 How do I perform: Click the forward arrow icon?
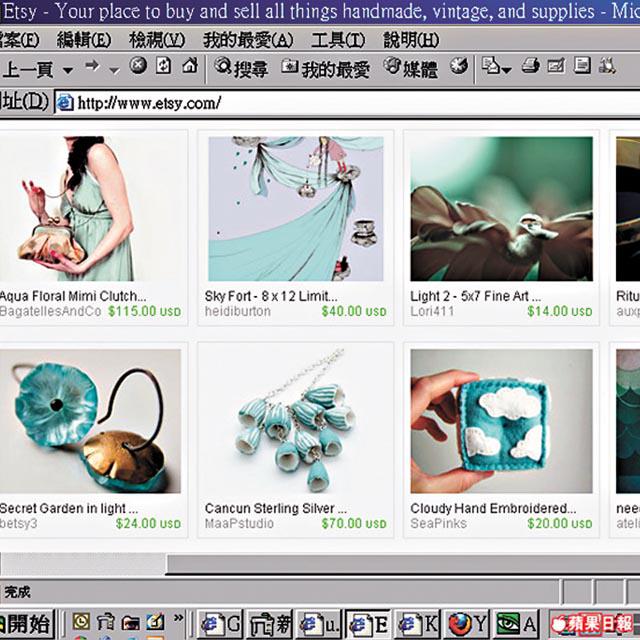pos(92,65)
